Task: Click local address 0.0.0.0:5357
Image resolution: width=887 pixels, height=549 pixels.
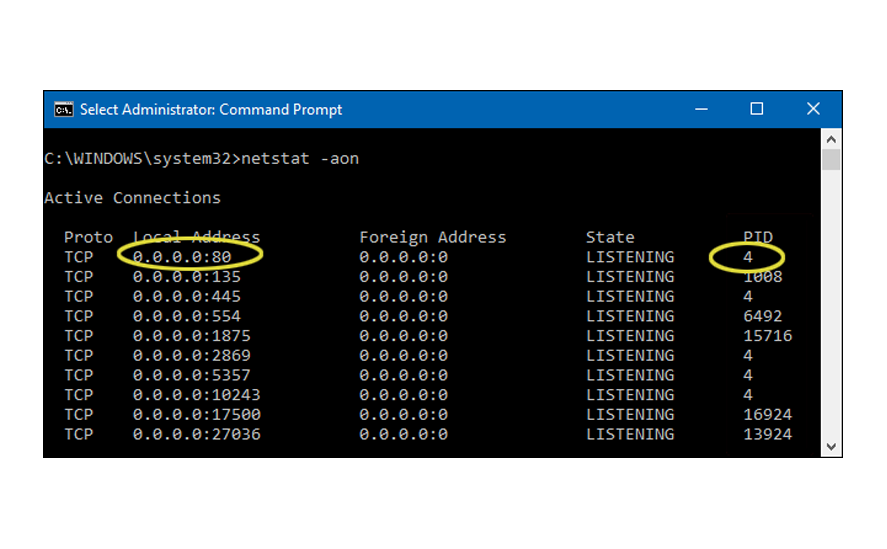Action: coord(192,375)
